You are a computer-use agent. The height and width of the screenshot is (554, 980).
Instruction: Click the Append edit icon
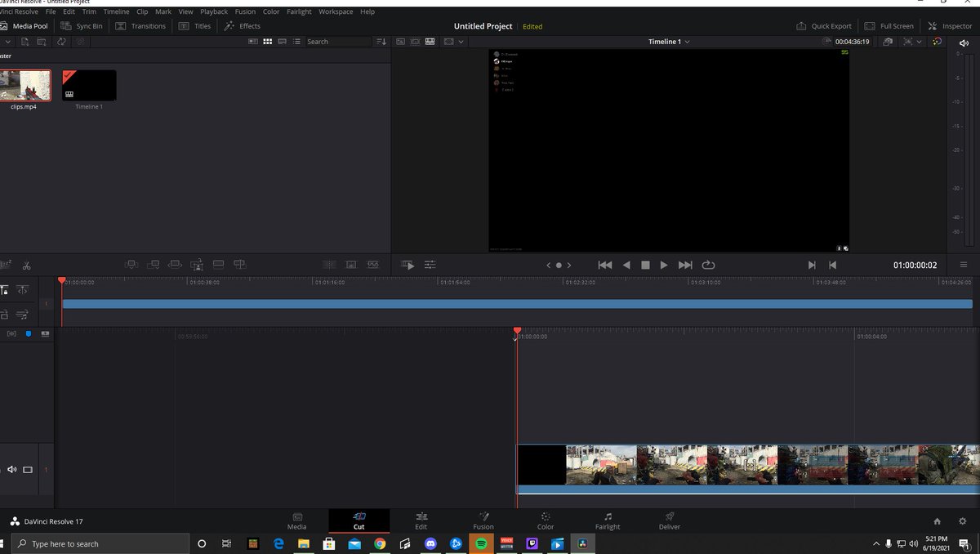pyautogui.click(x=153, y=265)
